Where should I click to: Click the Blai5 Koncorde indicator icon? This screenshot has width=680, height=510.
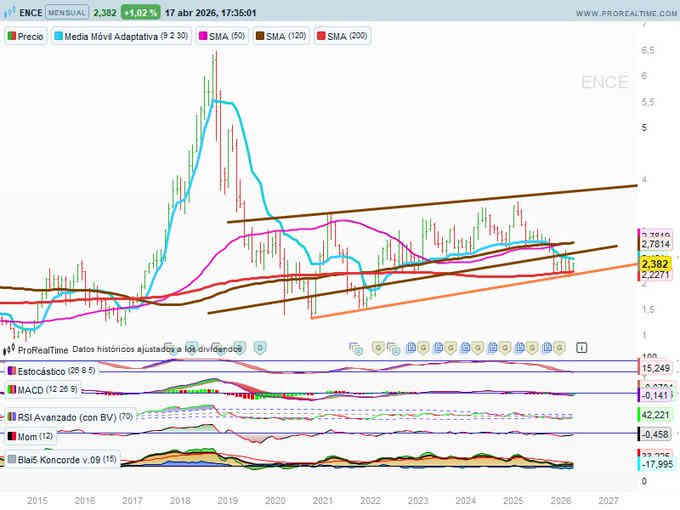(12, 460)
